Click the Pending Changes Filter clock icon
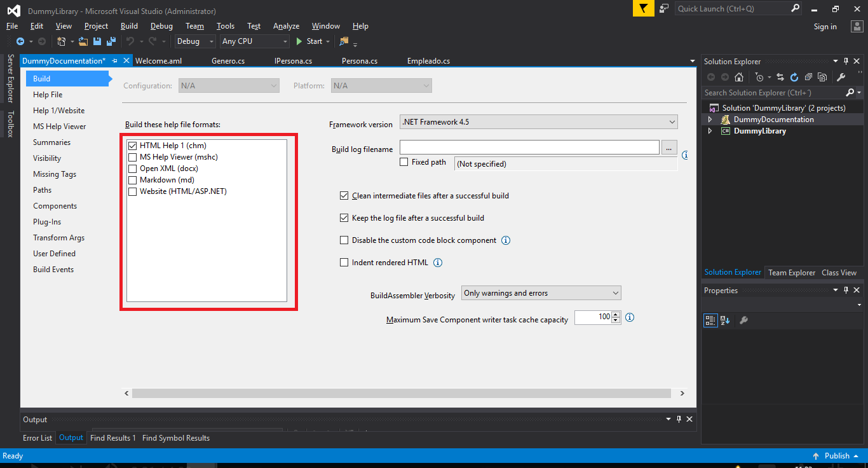The image size is (868, 468). click(759, 77)
